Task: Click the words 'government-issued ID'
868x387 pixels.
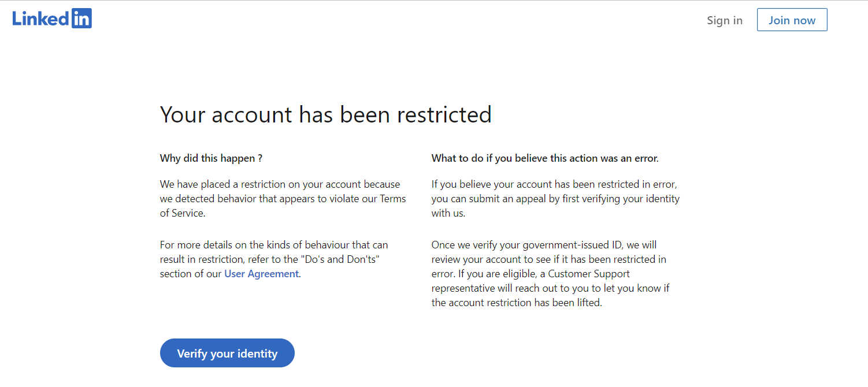Action: 579,245
